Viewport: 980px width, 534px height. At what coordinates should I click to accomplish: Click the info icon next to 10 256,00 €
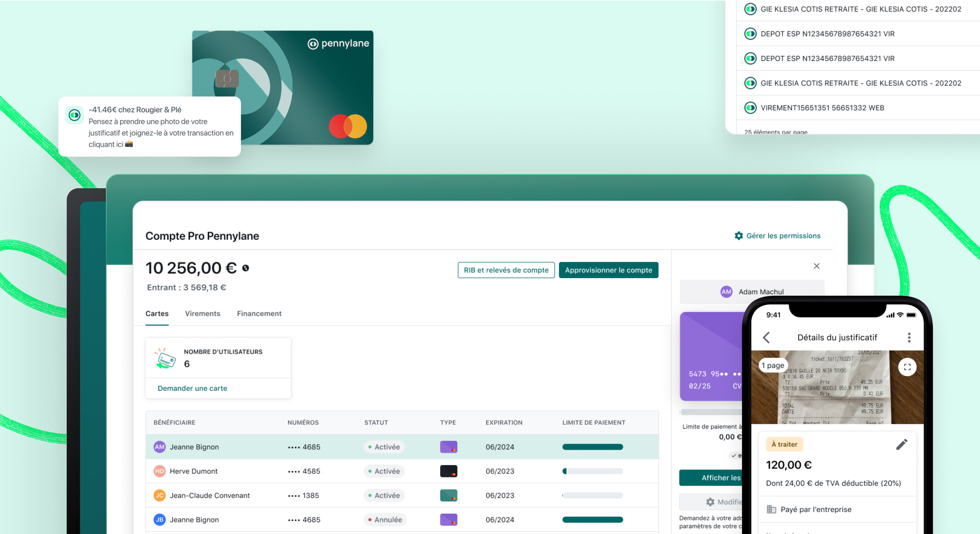[x=246, y=268]
